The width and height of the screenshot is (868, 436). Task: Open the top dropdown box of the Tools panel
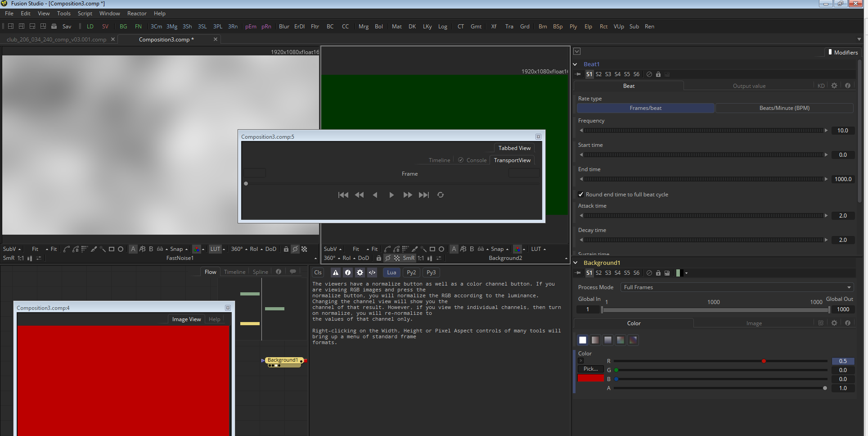point(577,52)
